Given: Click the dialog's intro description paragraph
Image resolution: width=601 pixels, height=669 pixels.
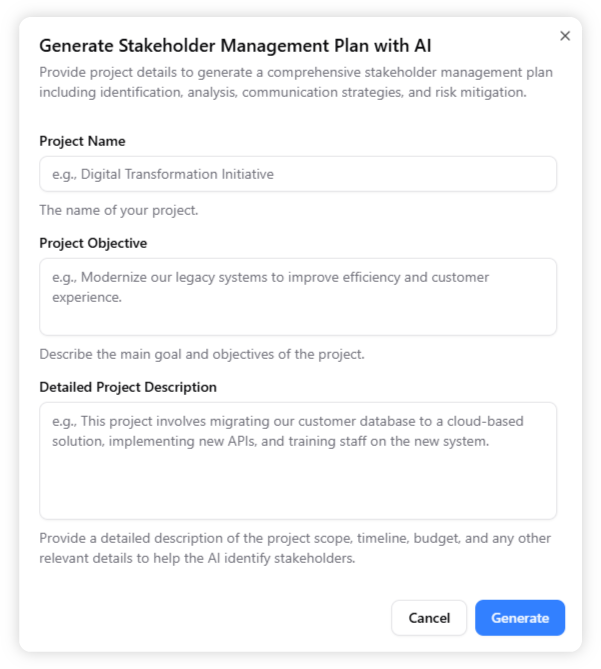Looking at the screenshot, I should 296,82.
